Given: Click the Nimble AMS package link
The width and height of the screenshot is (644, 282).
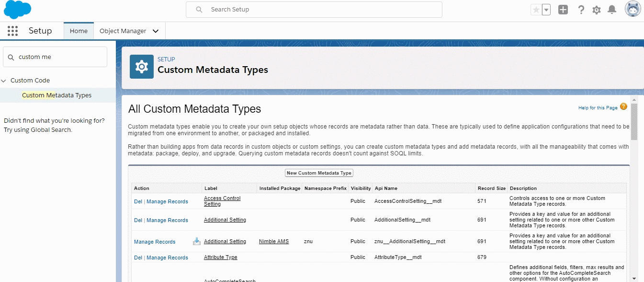Looking at the screenshot, I should coord(274,241).
